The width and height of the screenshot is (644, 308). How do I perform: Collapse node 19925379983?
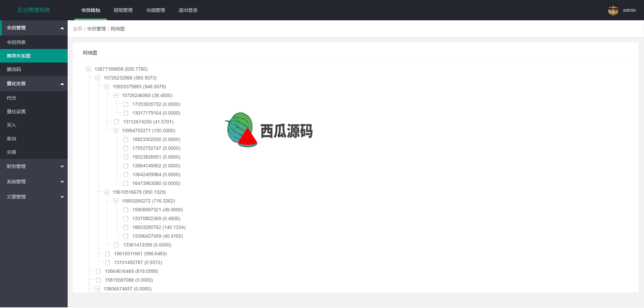(x=107, y=87)
